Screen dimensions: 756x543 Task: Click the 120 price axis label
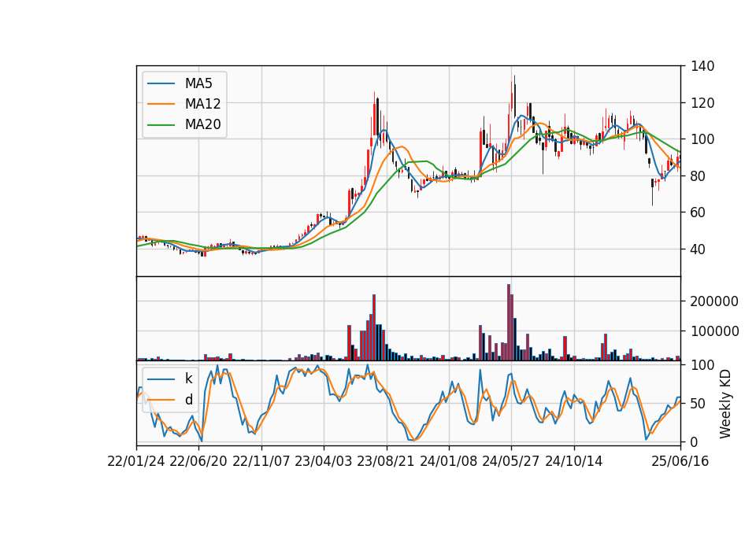(x=702, y=102)
